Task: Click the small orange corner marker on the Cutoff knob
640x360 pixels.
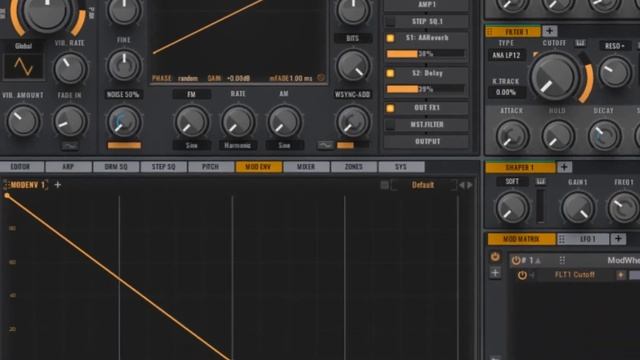Action: click(x=536, y=54)
